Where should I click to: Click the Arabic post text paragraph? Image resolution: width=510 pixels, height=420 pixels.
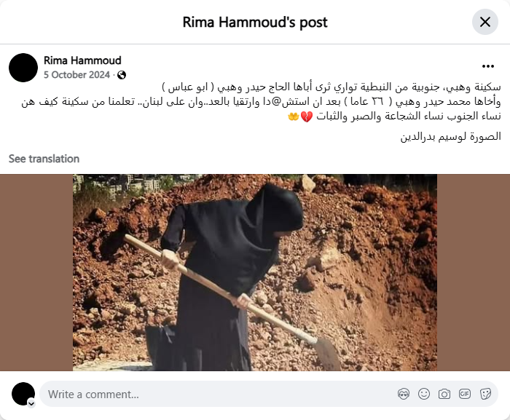(261, 101)
